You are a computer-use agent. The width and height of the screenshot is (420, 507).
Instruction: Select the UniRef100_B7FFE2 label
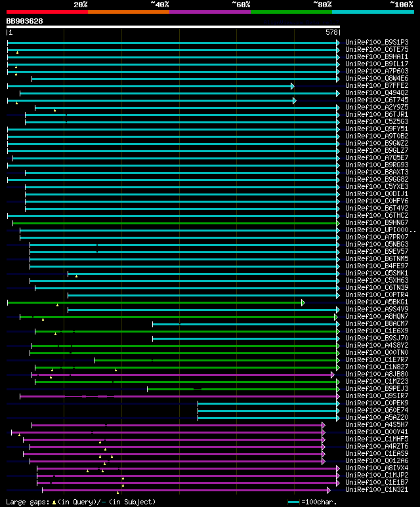(377, 86)
